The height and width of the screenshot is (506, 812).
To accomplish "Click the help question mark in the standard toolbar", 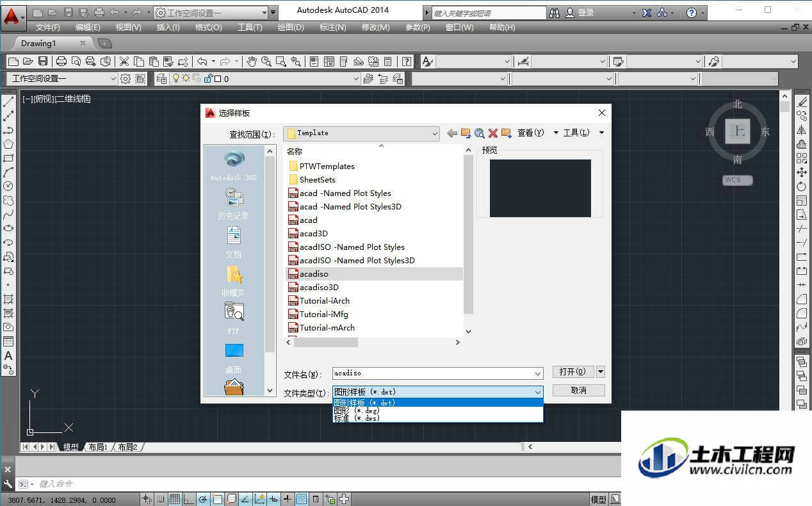I will (x=407, y=61).
